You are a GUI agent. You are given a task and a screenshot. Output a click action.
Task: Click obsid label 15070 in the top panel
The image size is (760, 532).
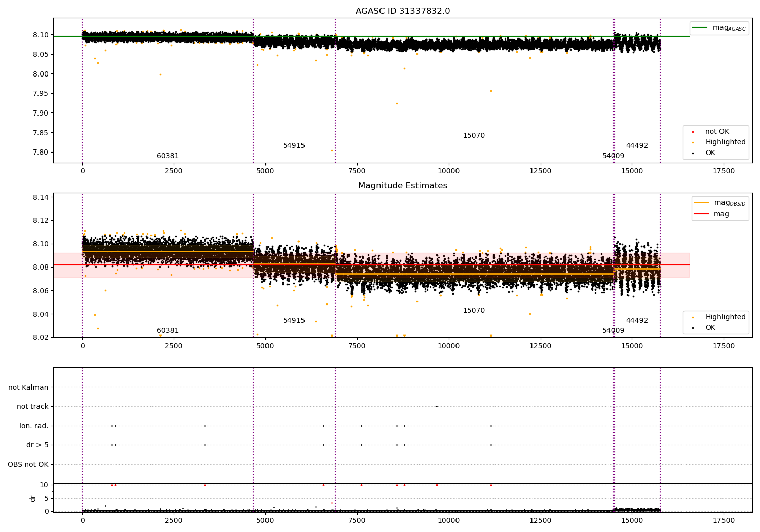point(474,136)
